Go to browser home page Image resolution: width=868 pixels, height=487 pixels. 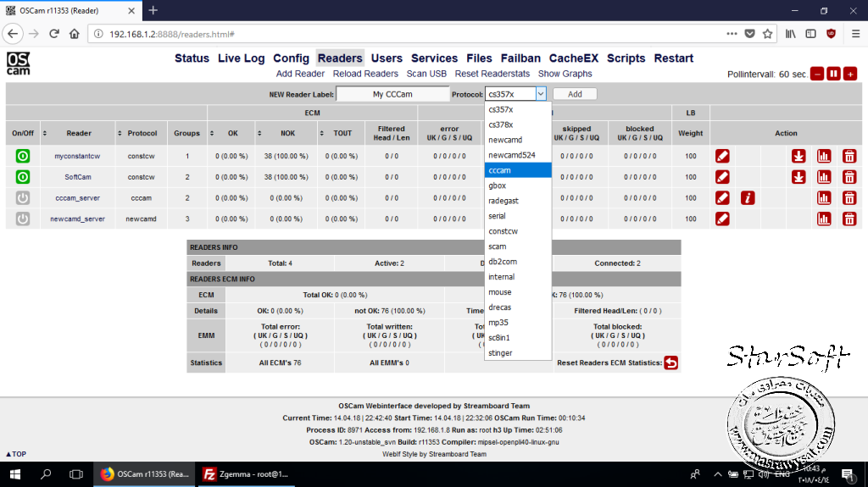(75, 34)
